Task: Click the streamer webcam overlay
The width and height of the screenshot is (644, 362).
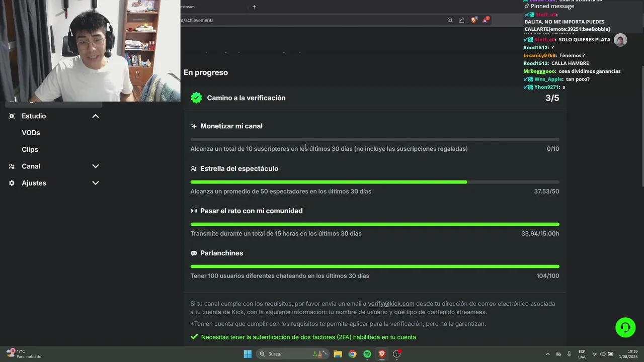Action: point(90,51)
